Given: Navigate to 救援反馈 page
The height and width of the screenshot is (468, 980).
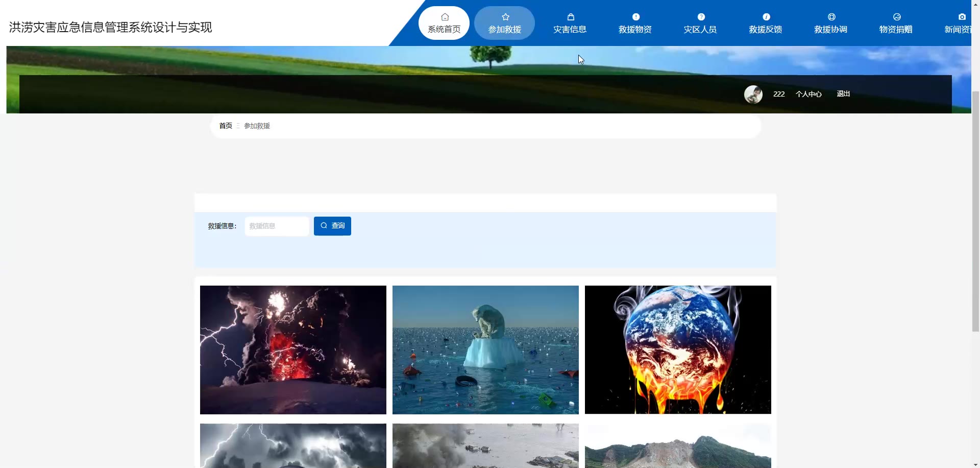Looking at the screenshot, I should pos(766,23).
